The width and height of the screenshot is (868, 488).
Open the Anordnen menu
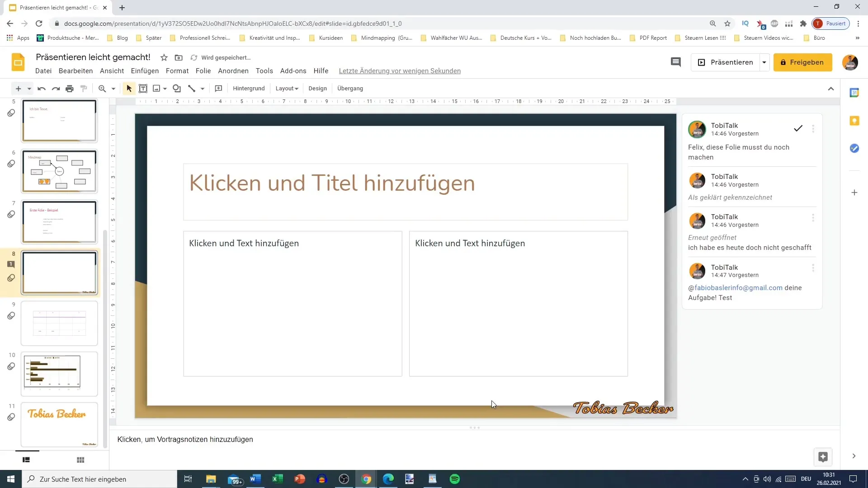coord(233,71)
